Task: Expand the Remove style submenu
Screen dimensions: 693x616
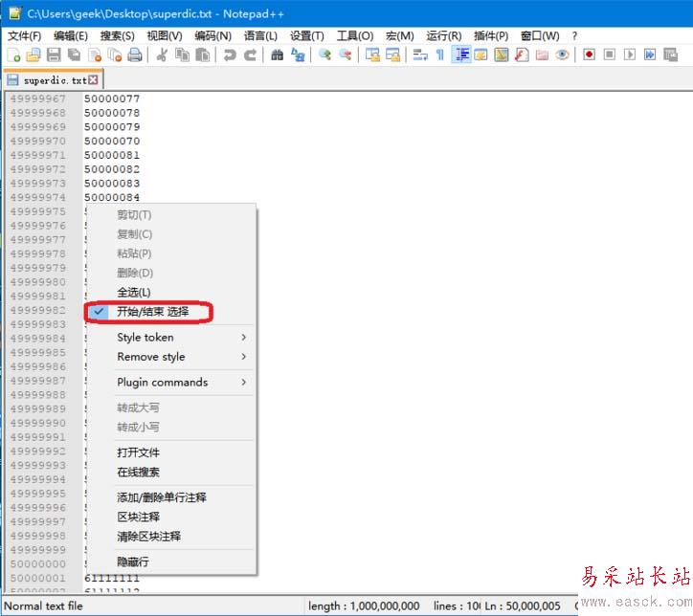Action: point(169,357)
